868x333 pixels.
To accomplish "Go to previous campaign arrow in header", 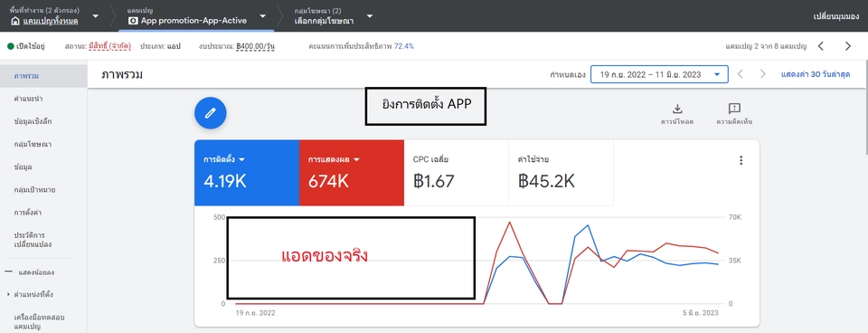I will point(820,46).
